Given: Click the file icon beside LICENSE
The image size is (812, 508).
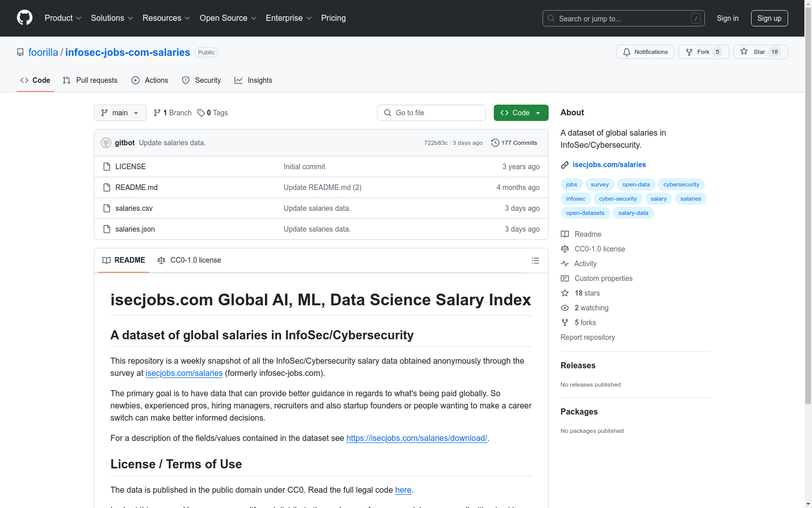Looking at the screenshot, I should tap(107, 167).
